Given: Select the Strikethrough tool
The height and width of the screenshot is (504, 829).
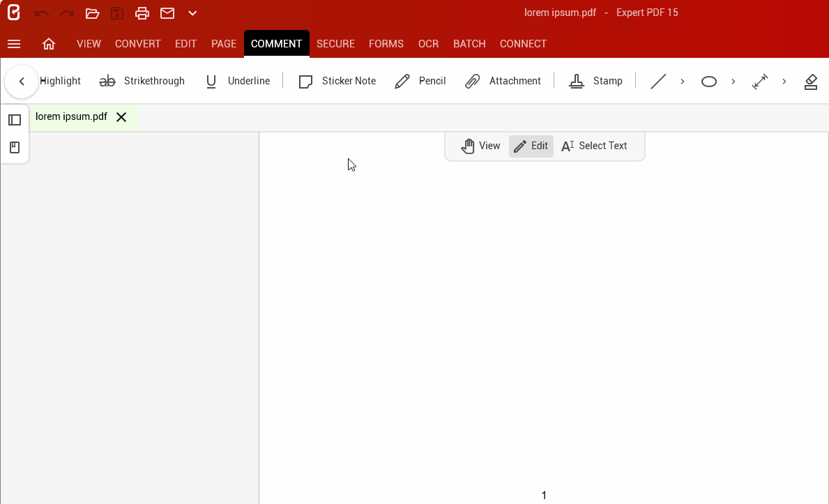Looking at the screenshot, I should [x=142, y=81].
